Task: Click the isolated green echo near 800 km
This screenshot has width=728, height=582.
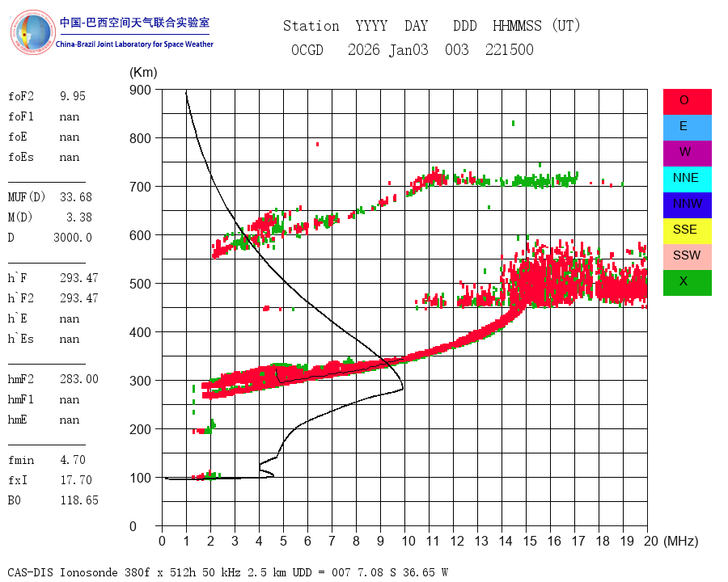Action: click(x=513, y=123)
